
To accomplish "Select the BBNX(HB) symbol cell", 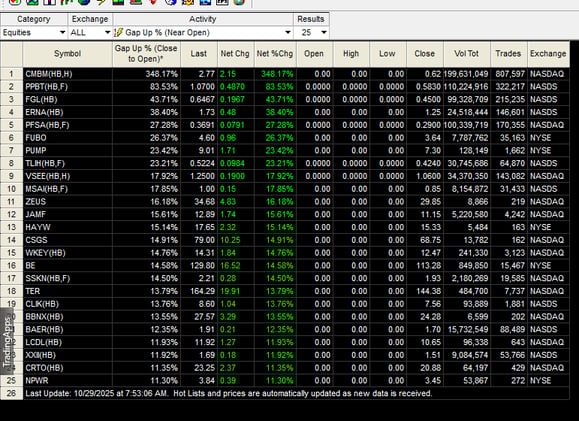I will pos(68,317).
